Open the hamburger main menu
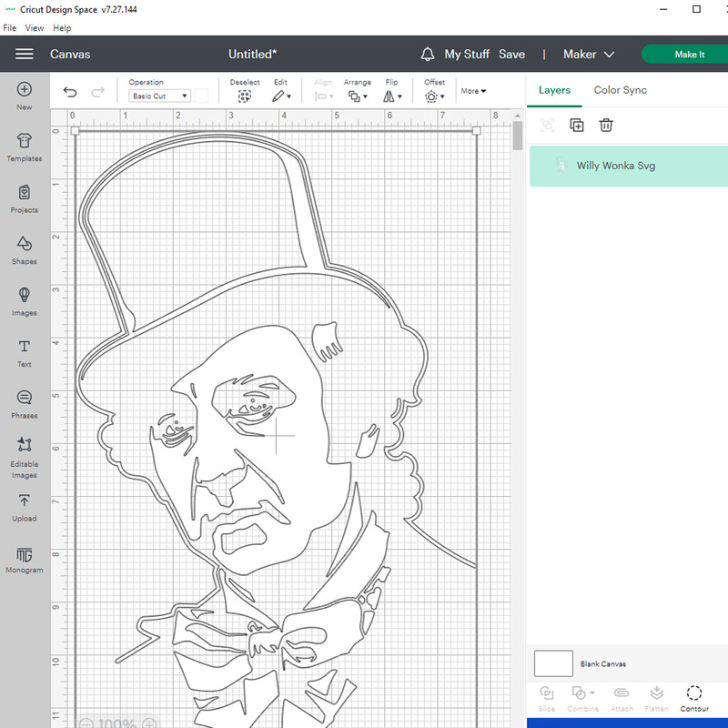The width and height of the screenshot is (728, 728). [x=25, y=55]
